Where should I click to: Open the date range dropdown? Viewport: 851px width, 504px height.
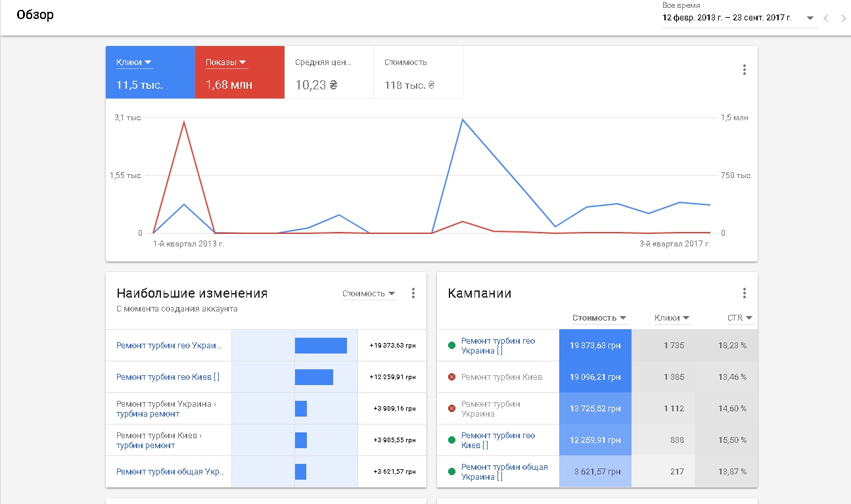(x=739, y=18)
